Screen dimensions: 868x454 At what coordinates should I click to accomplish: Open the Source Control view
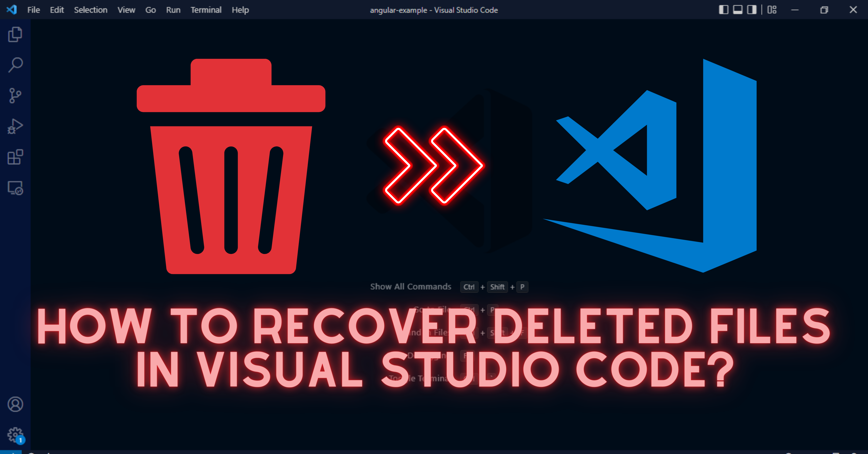click(15, 95)
